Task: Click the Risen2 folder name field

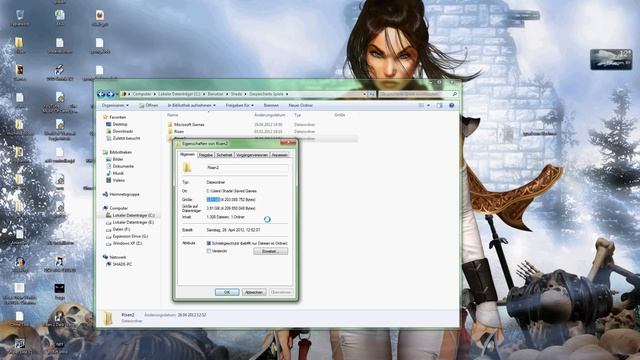Action: 247,167
